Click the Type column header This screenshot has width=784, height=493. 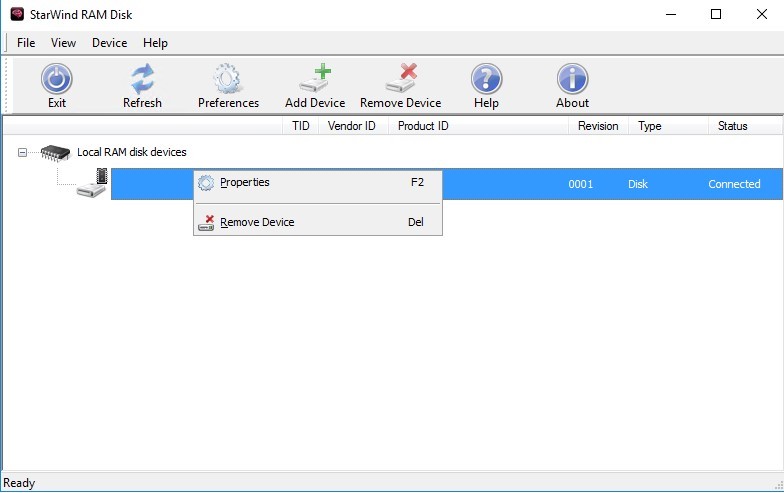(668, 126)
